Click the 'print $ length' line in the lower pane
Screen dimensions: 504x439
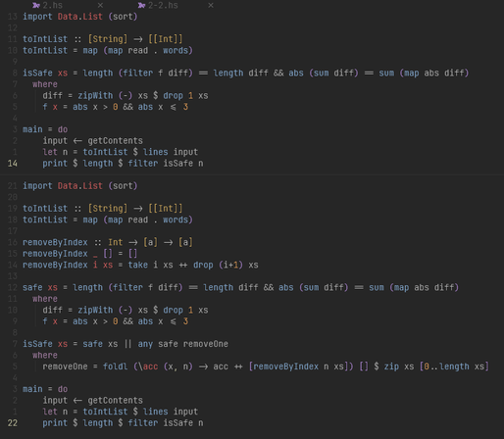[123, 423]
